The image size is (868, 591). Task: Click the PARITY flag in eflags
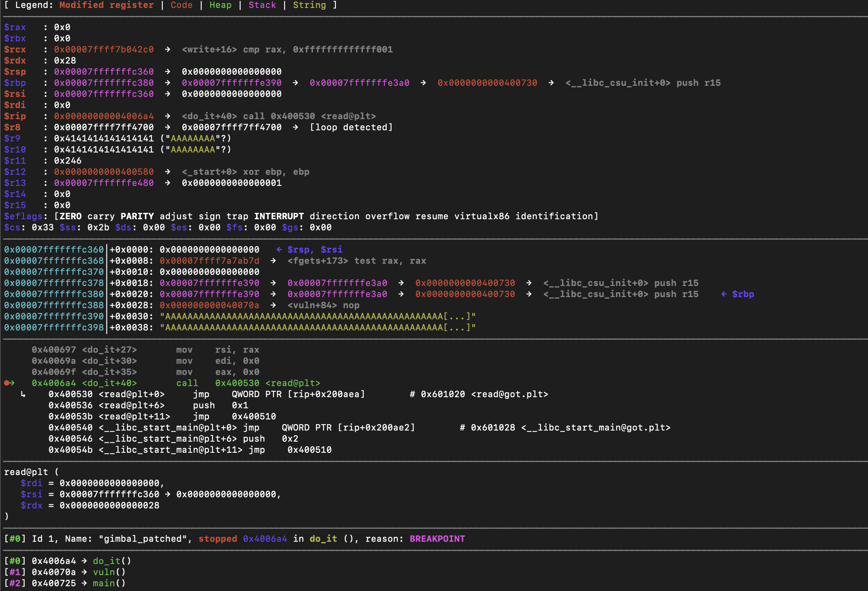coord(137,216)
